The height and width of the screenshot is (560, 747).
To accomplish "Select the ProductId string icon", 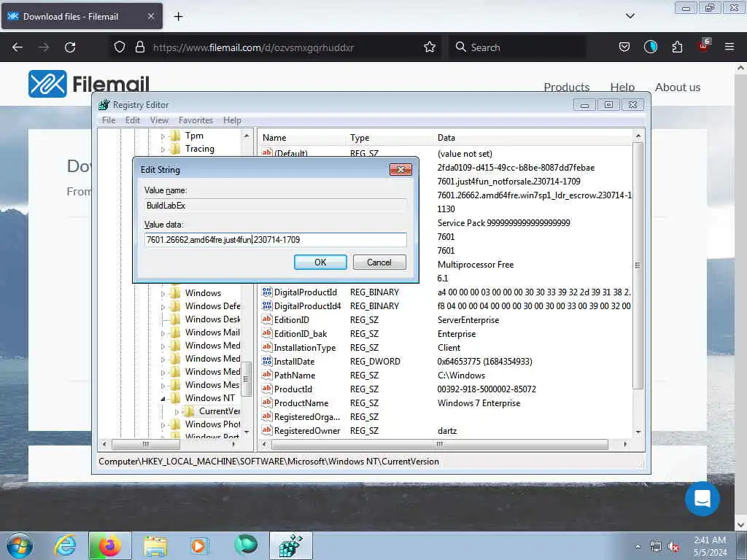I will [x=267, y=389].
